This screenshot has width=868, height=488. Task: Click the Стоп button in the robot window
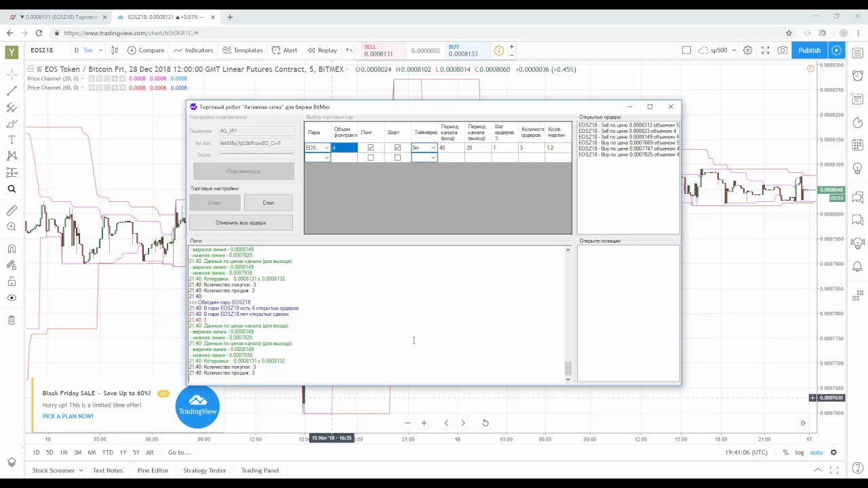click(x=269, y=203)
